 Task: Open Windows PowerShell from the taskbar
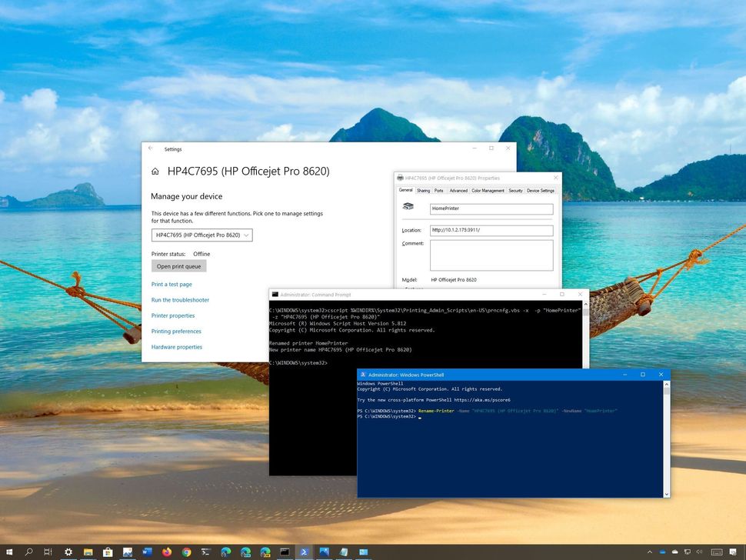[x=304, y=552]
